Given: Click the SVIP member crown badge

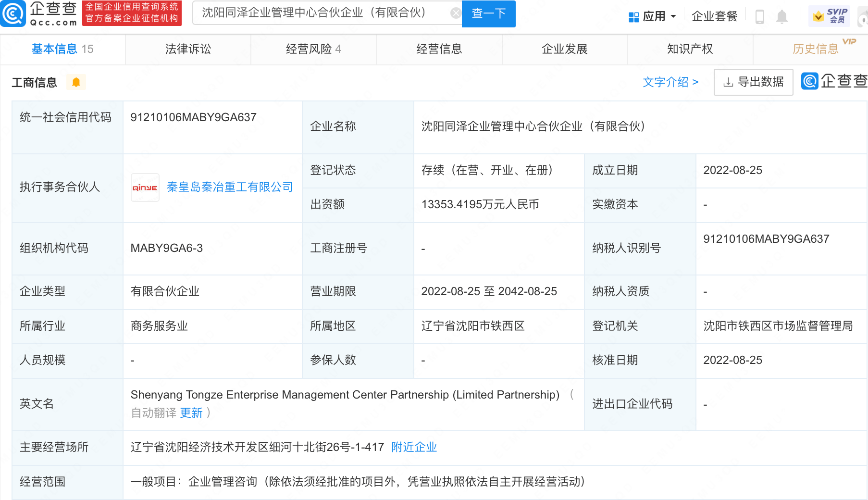Looking at the screenshot, I should click(830, 16).
